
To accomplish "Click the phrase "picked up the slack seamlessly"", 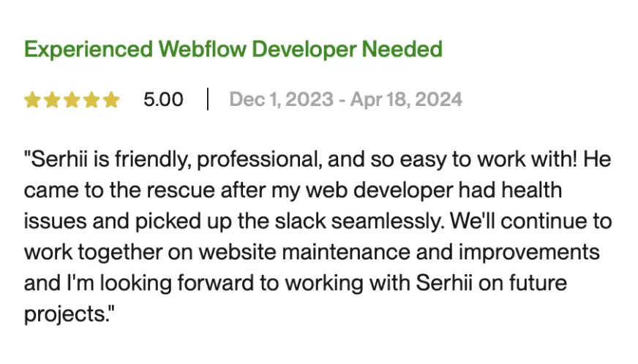I will click(x=289, y=221).
